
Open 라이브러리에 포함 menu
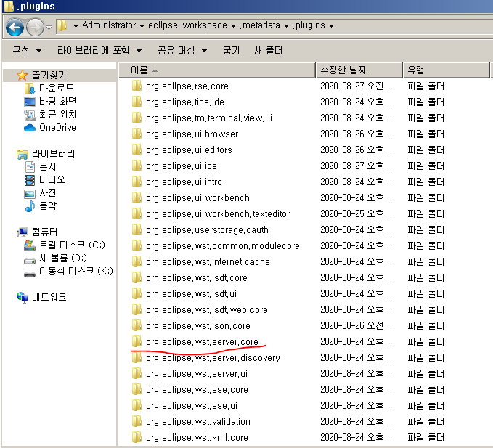point(99,50)
